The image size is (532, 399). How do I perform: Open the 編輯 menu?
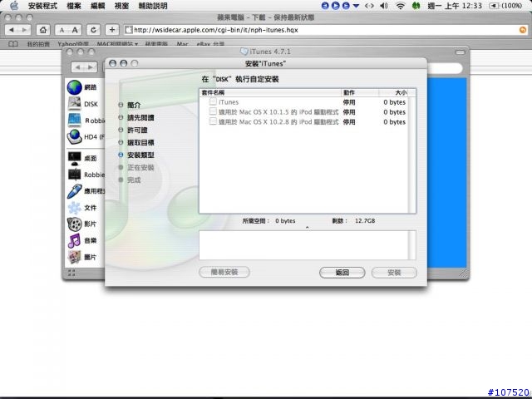point(98,6)
